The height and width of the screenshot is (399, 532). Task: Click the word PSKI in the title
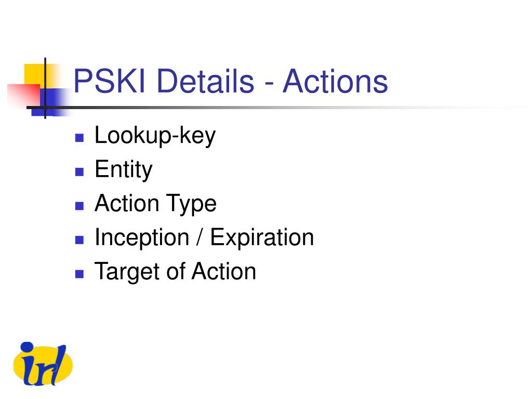point(110,81)
